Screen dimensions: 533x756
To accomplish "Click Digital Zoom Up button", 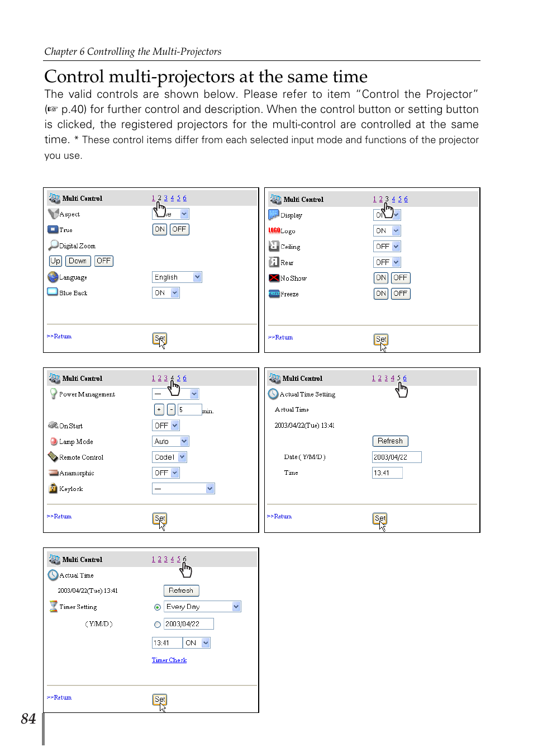I will point(55,261).
